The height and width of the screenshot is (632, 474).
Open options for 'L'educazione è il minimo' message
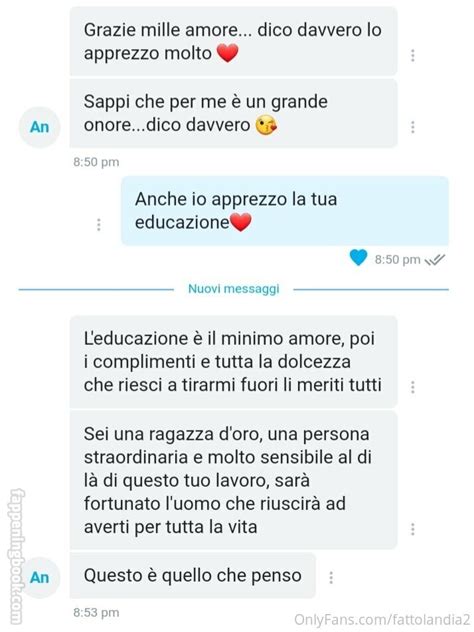[412, 387]
